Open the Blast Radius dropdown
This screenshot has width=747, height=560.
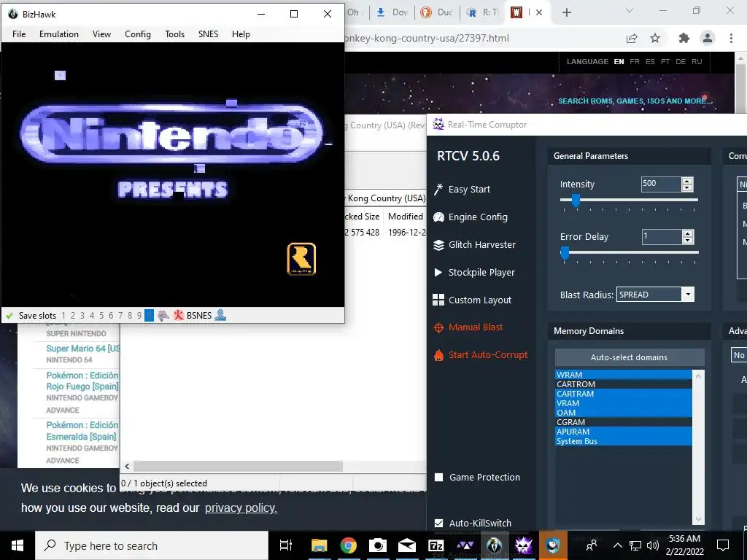687,295
